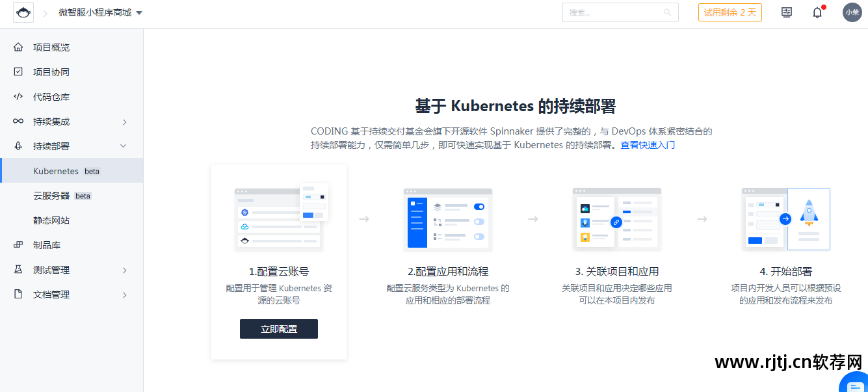Click the breadcrumb arrow after the logo
The width and height of the screenshot is (868, 392).
(46, 13)
